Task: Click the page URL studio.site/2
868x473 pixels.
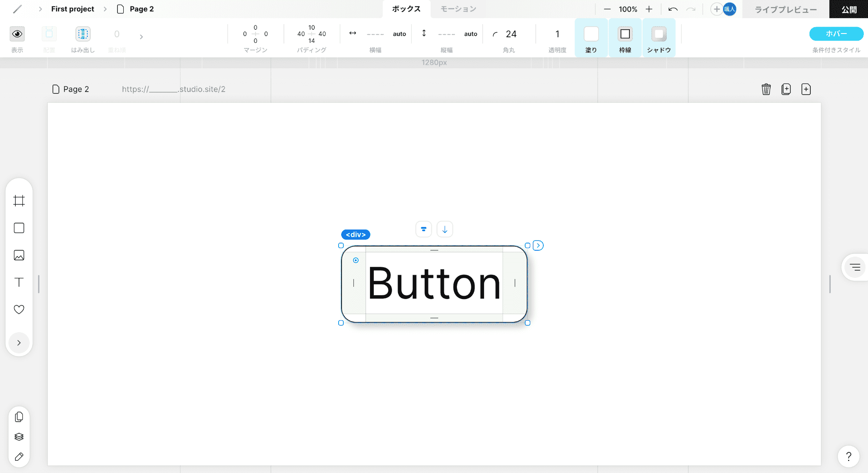Action: click(x=174, y=89)
